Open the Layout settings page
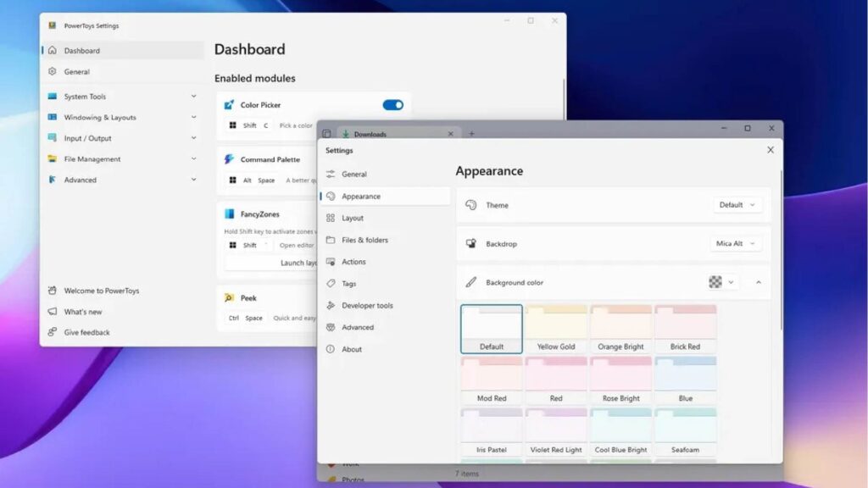 coord(353,219)
